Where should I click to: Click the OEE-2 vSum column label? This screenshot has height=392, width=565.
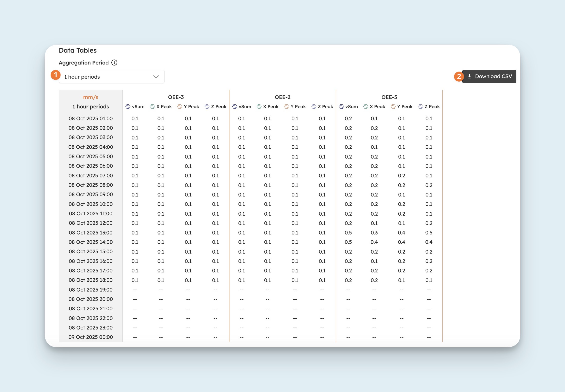[245, 107]
